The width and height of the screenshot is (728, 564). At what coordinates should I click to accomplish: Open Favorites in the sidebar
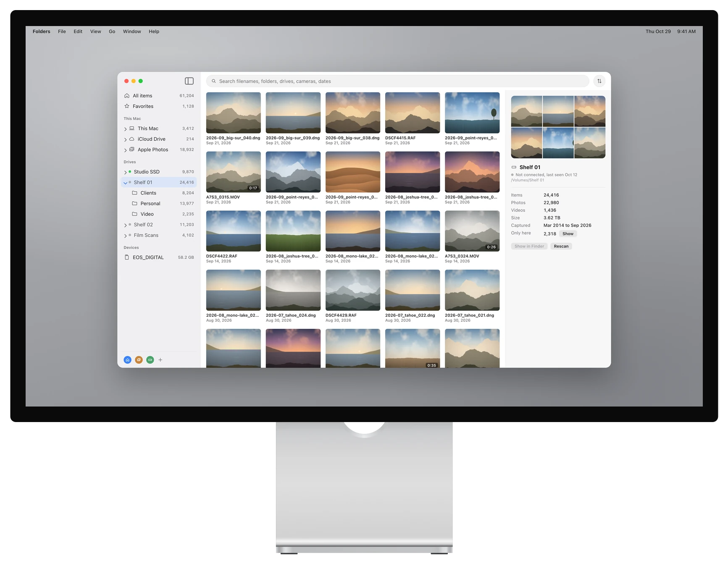click(x=159, y=106)
